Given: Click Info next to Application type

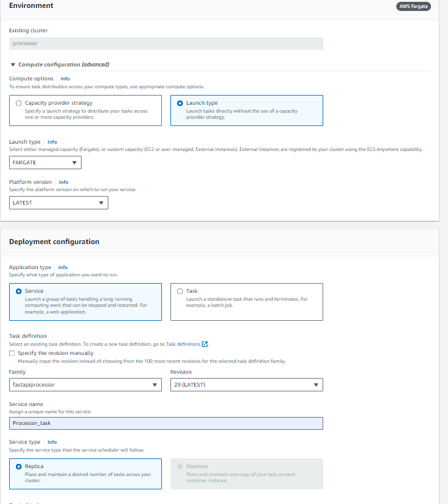Looking at the screenshot, I should [63, 267].
